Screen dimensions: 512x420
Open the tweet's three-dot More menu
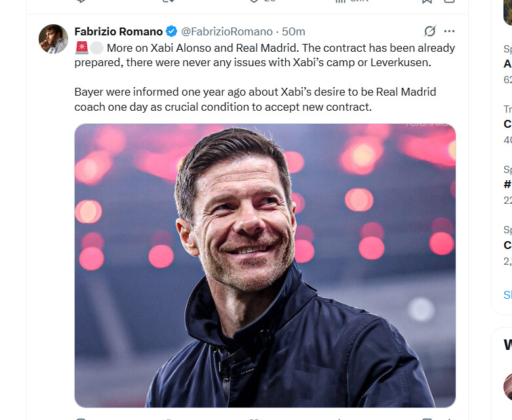[449, 31]
